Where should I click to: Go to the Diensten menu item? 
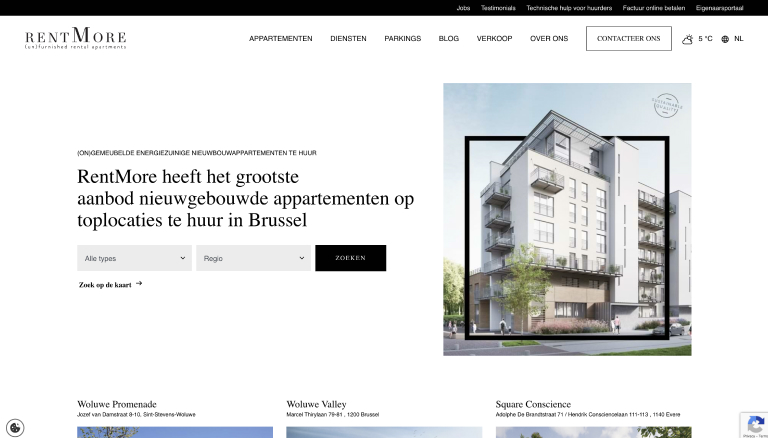click(348, 39)
